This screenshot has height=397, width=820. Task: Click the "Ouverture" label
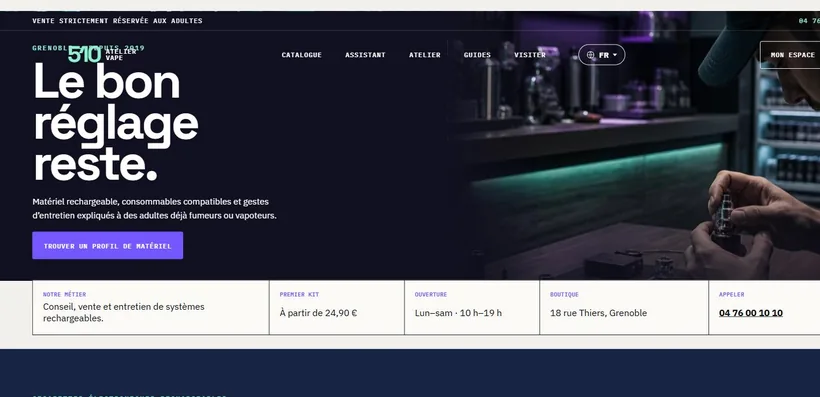[x=431, y=294]
